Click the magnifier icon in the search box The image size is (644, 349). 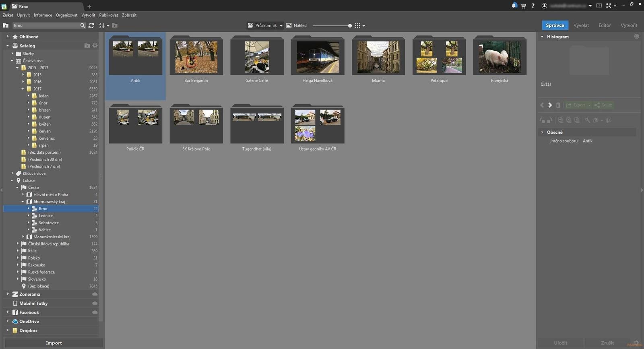point(83,25)
